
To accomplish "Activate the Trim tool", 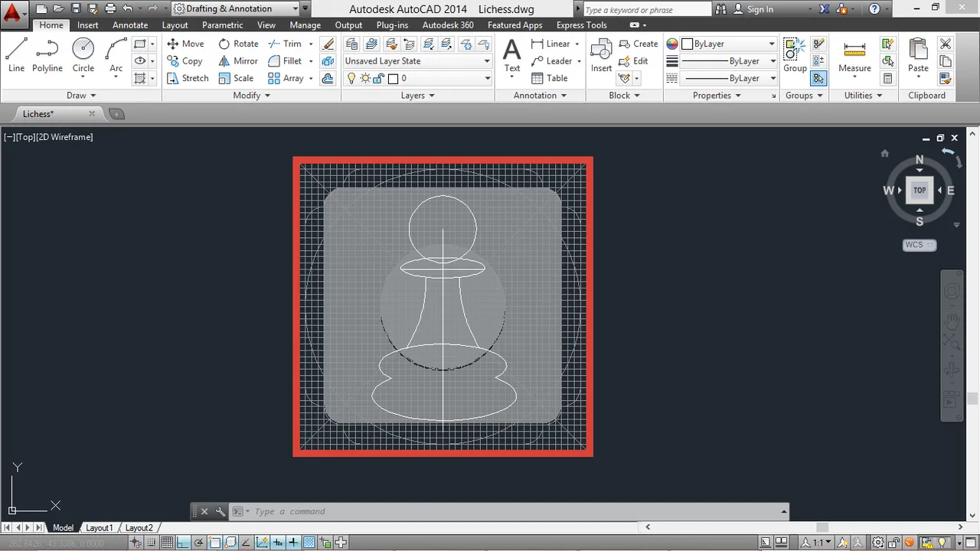I will point(285,44).
